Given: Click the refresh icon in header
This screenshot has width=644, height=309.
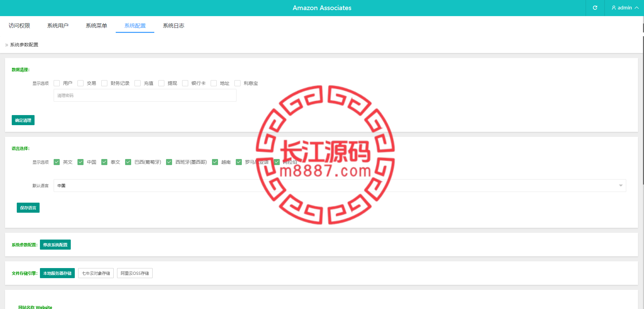Looking at the screenshot, I should [x=595, y=8].
